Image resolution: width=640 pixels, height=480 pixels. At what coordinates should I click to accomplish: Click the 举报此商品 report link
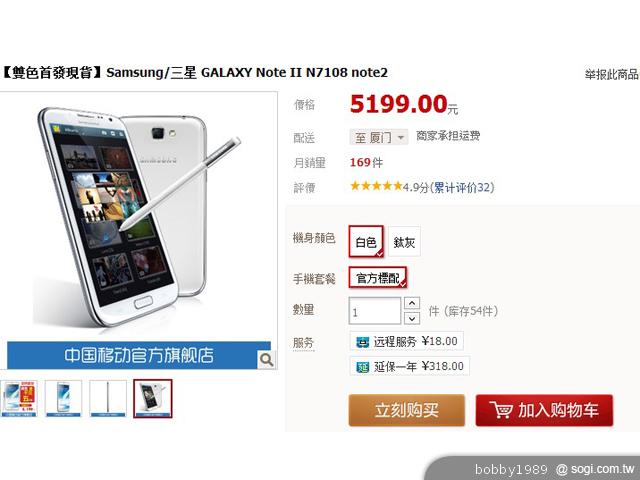[611, 74]
